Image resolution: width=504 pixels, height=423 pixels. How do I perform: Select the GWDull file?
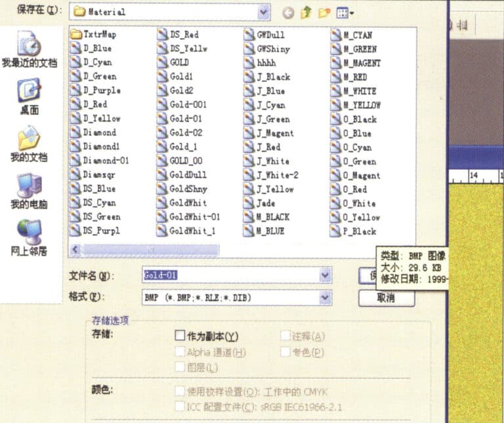264,35
